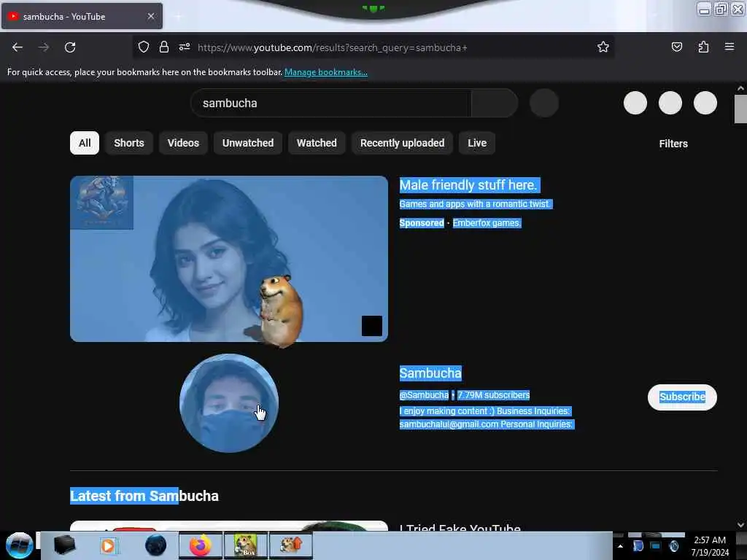The height and width of the screenshot is (560, 747).
Task: Open the Filters options
Action: coord(673,144)
